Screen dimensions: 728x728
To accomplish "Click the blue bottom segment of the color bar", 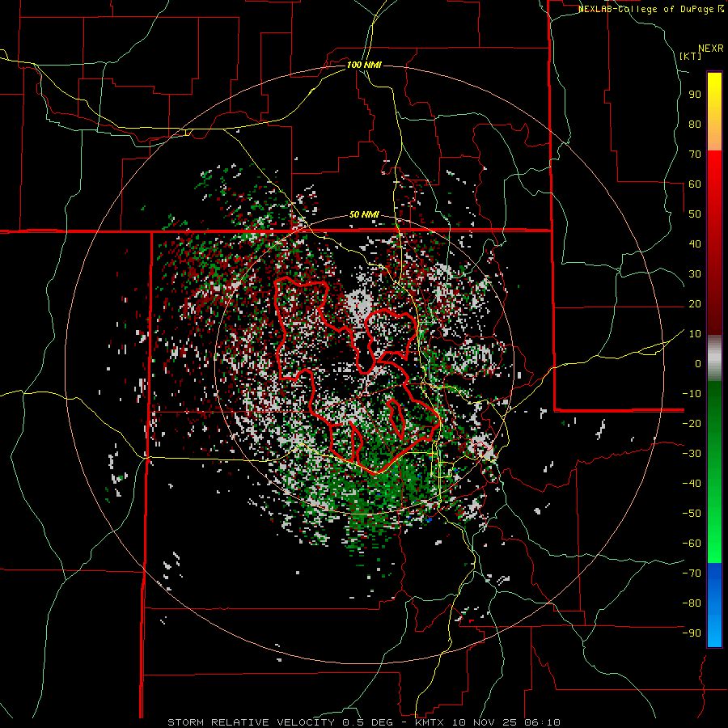I will (x=714, y=605).
